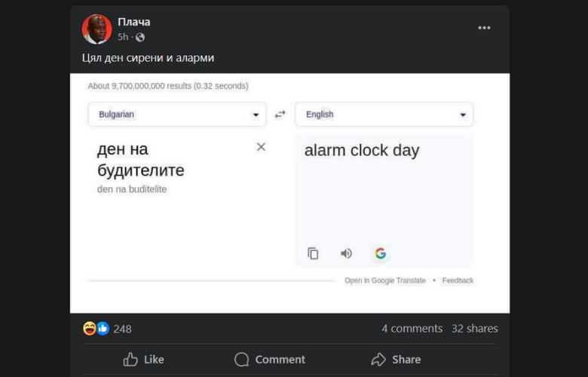
Task: Open the English target language dropdown
Action: point(384,115)
